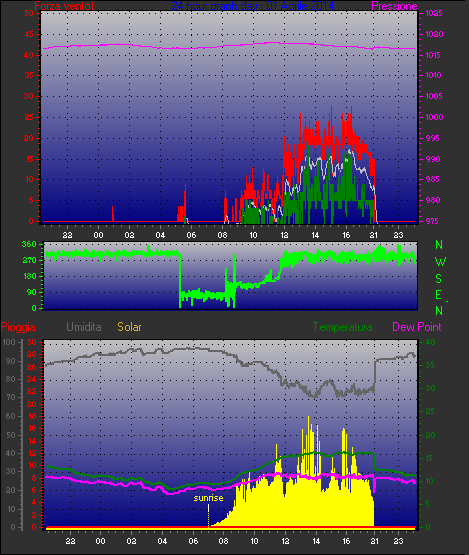Click the Dew Point legend label
This screenshot has width=469, height=555.
[x=417, y=327]
